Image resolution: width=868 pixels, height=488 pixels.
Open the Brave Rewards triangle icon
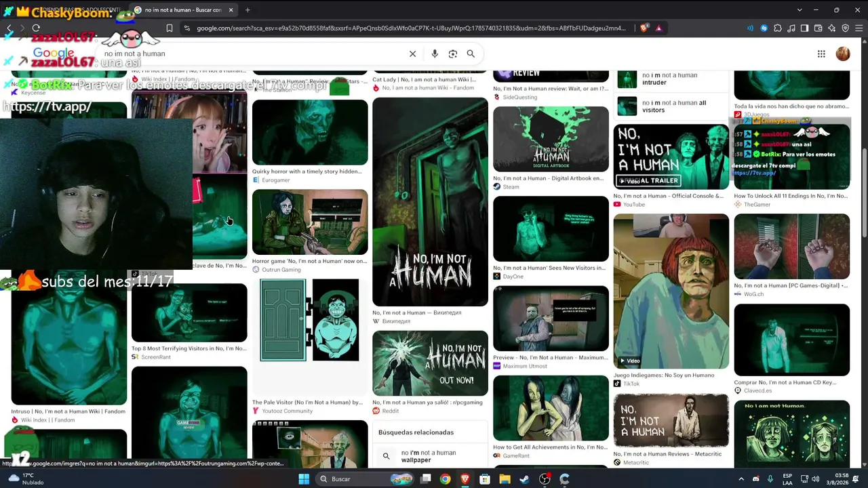click(x=658, y=28)
